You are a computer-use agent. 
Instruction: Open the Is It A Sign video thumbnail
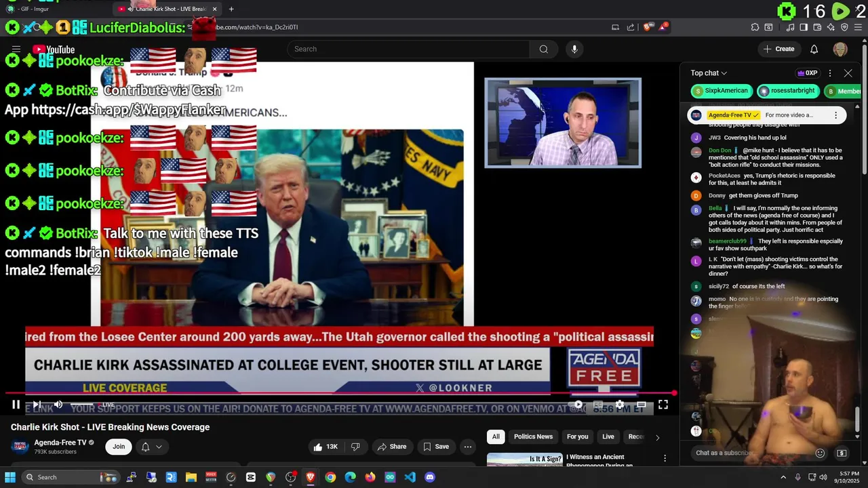(x=525, y=460)
